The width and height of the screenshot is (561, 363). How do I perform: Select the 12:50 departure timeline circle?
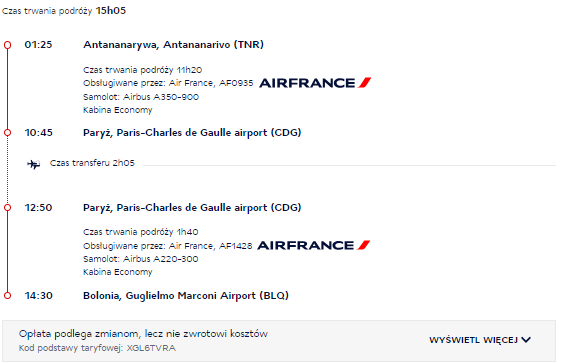tap(7, 208)
